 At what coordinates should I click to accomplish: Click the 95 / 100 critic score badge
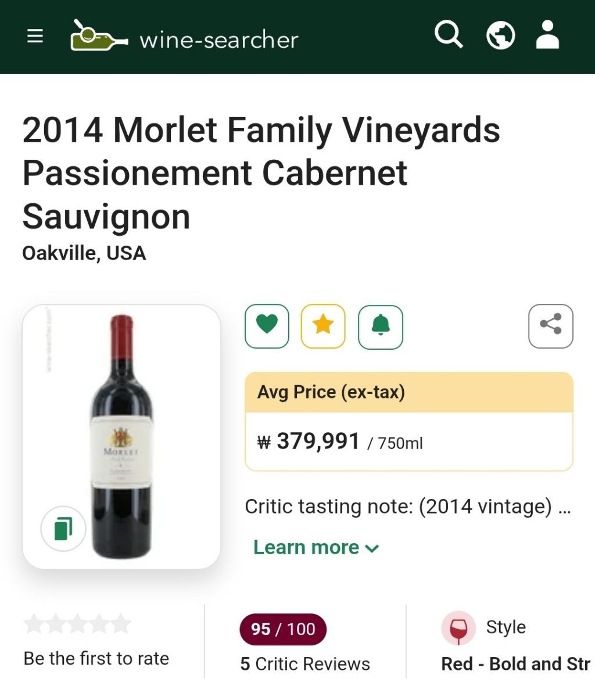[x=283, y=629]
